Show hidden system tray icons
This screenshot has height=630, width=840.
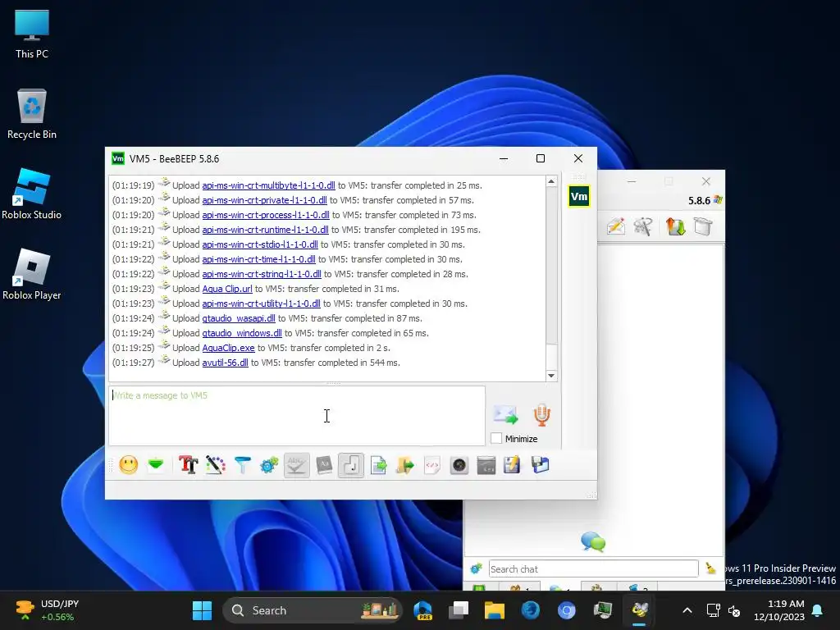tap(687, 610)
